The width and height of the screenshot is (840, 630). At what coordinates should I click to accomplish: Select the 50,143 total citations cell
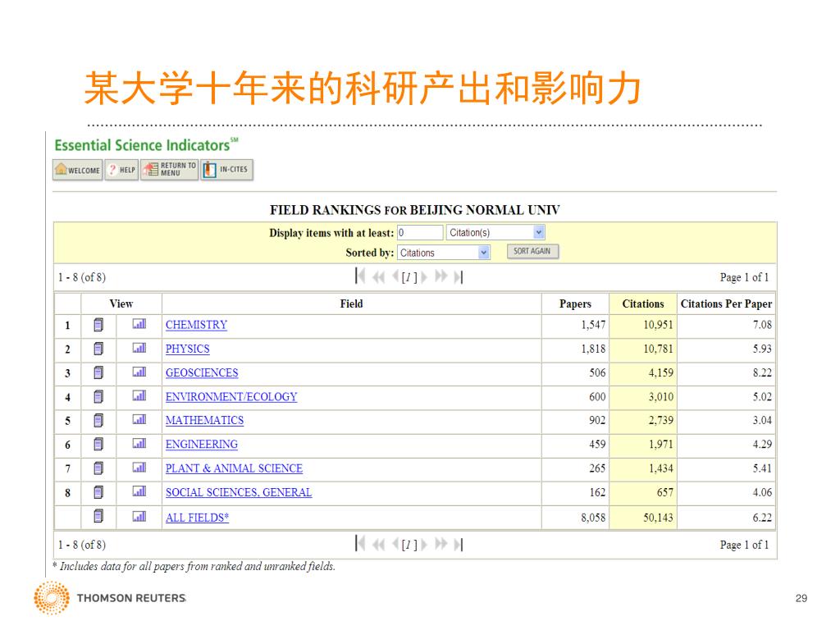pyautogui.click(x=643, y=518)
